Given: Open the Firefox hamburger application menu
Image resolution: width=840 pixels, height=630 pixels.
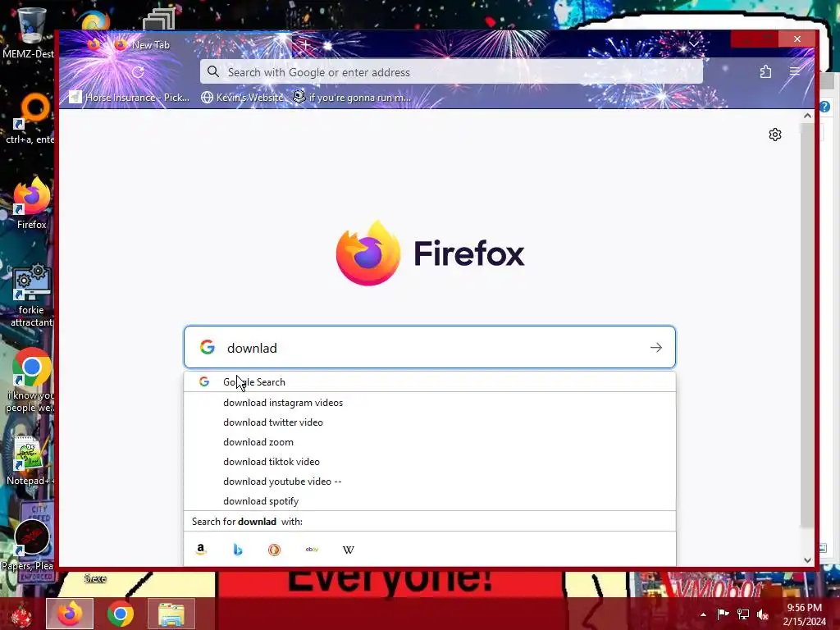Looking at the screenshot, I should [x=794, y=72].
